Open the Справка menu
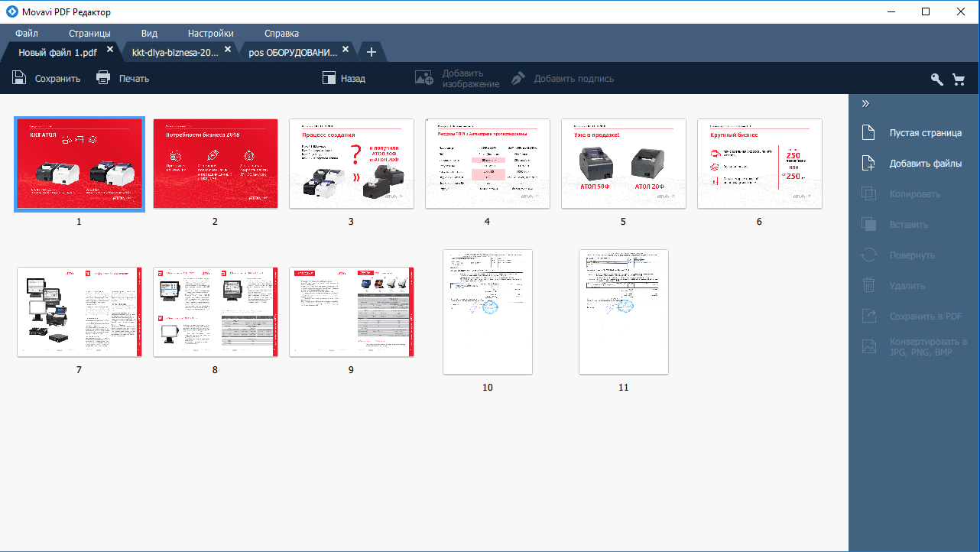The image size is (980, 552). click(x=281, y=33)
